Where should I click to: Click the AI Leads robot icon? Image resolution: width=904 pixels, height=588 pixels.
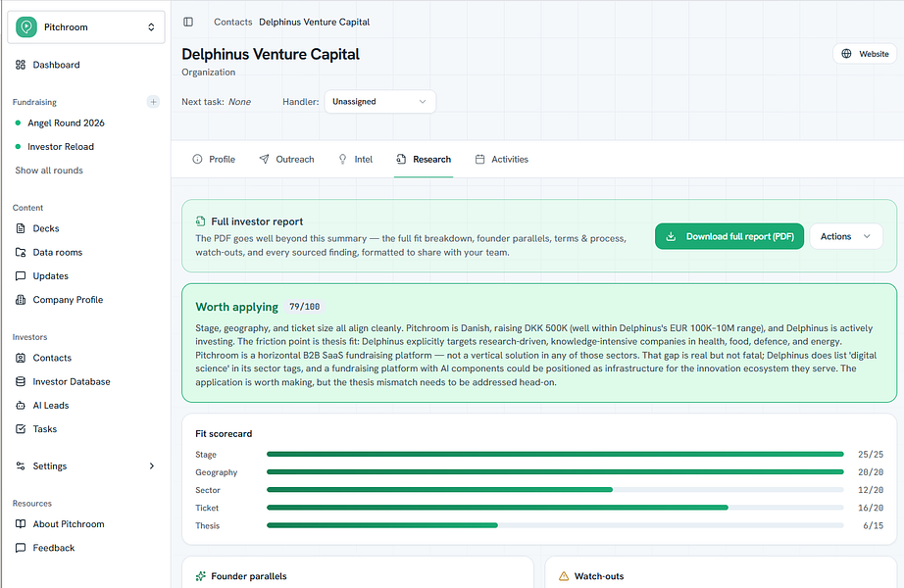(21, 406)
